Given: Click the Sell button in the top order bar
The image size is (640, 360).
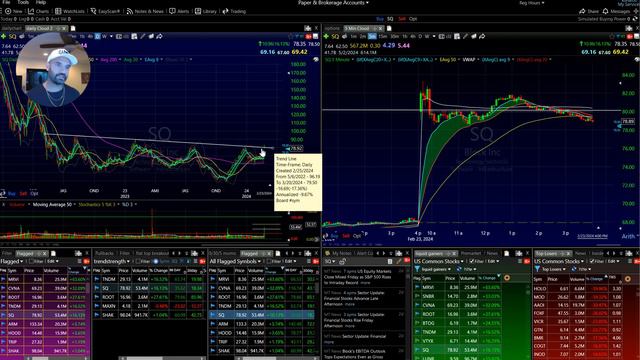Looking at the screenshot, I should click(x=402, y=19).
